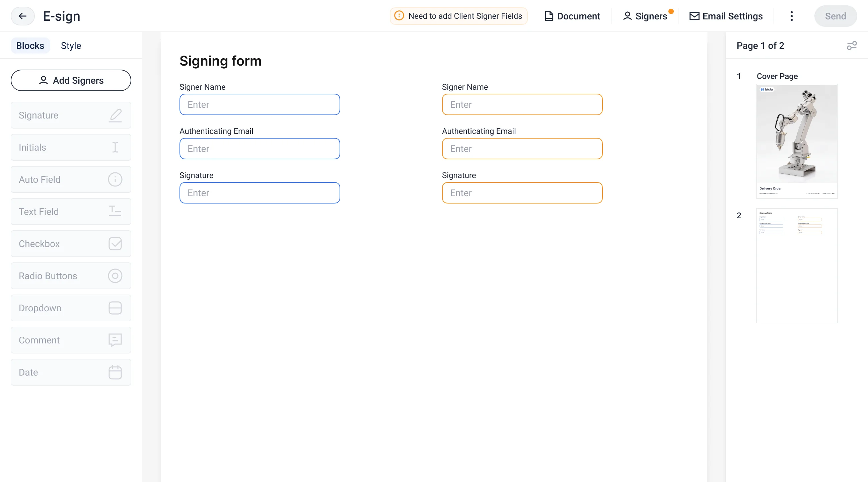Switch to the Blocks tab
Image resolution: width=868 pixels, height=482 pixels.
[x=30, y=46]
